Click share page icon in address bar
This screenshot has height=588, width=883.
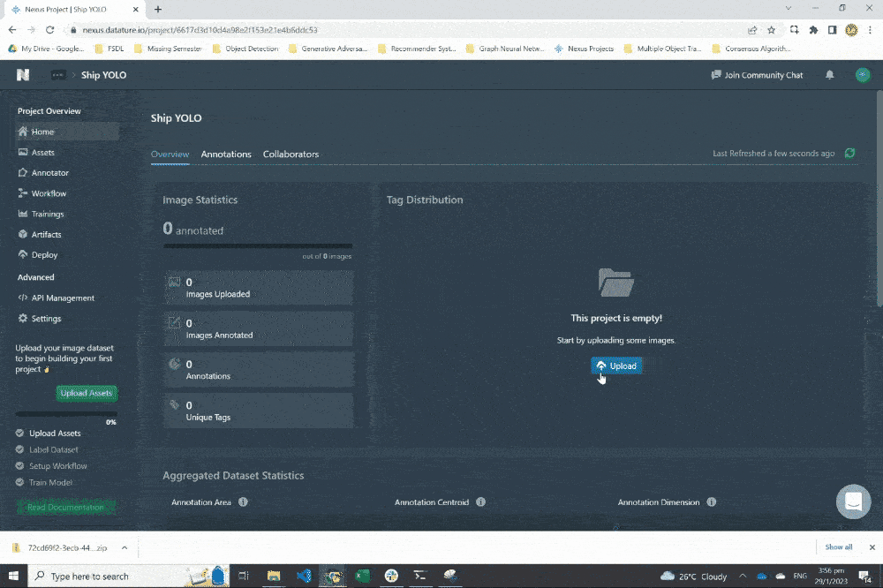(752, 30)
